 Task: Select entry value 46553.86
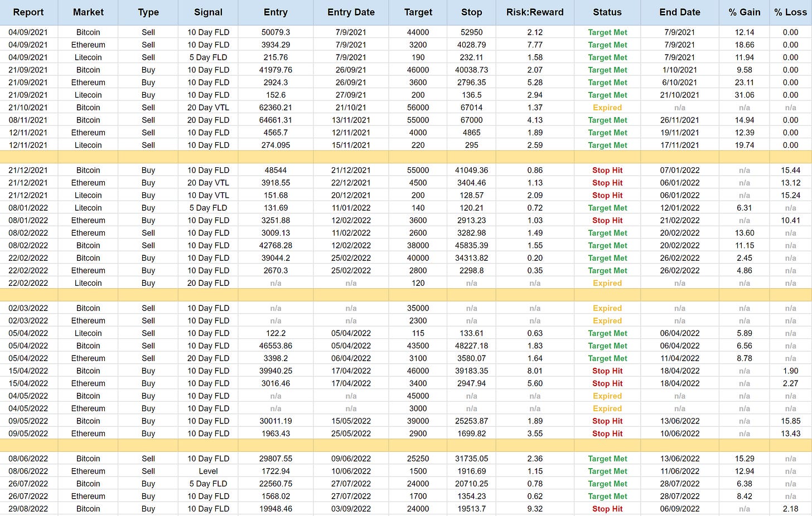click(x=275, y=345)
